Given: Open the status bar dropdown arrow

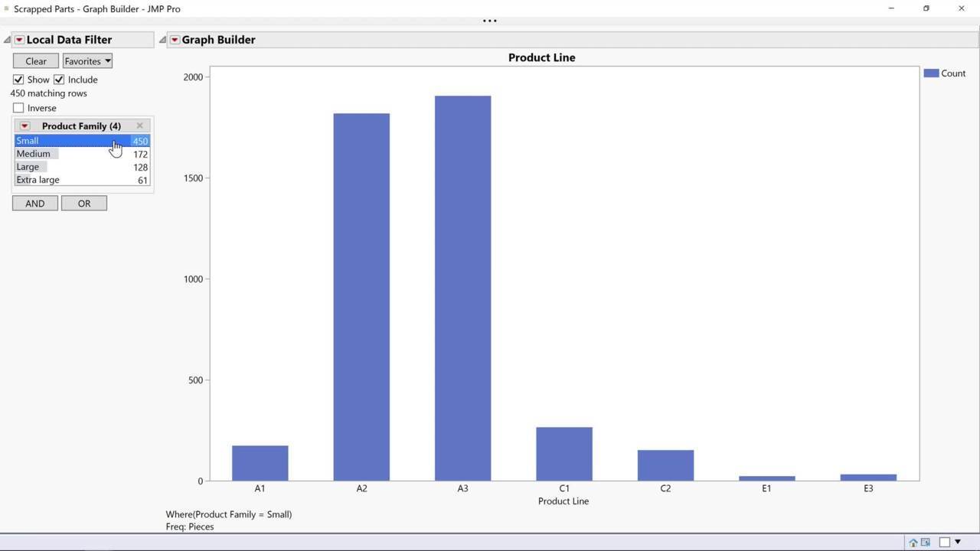Looking at the screenshot, I should [x=957, y=542].
